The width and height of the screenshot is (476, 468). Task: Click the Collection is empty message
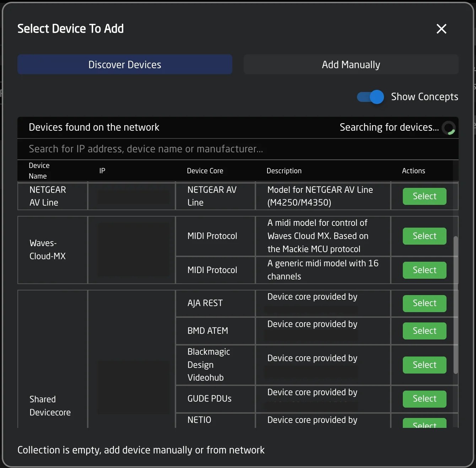tap(141, 450)
